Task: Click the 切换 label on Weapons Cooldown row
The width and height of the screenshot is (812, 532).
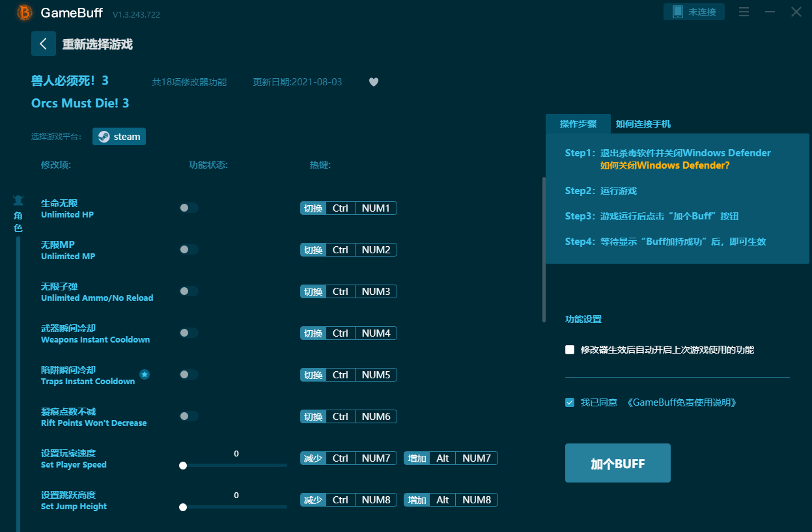Action: click(313, 333)
